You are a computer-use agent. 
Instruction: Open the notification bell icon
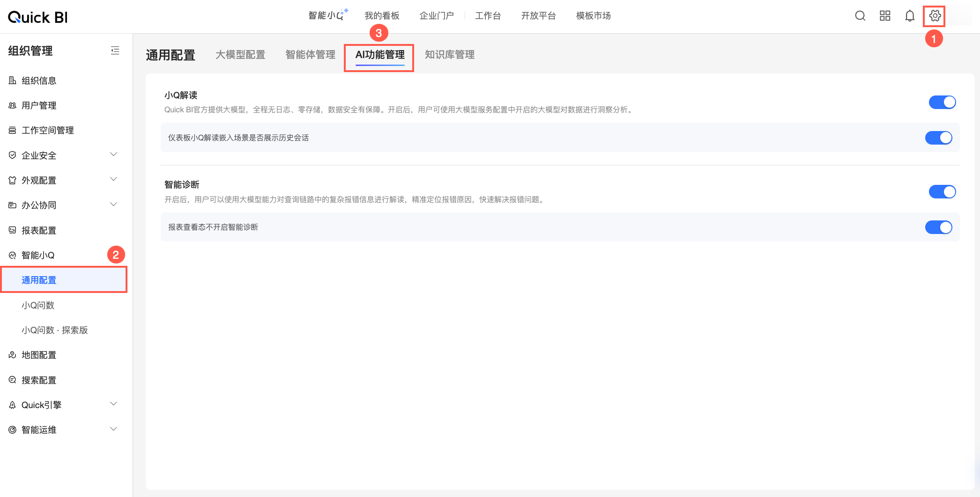point(910,16)
